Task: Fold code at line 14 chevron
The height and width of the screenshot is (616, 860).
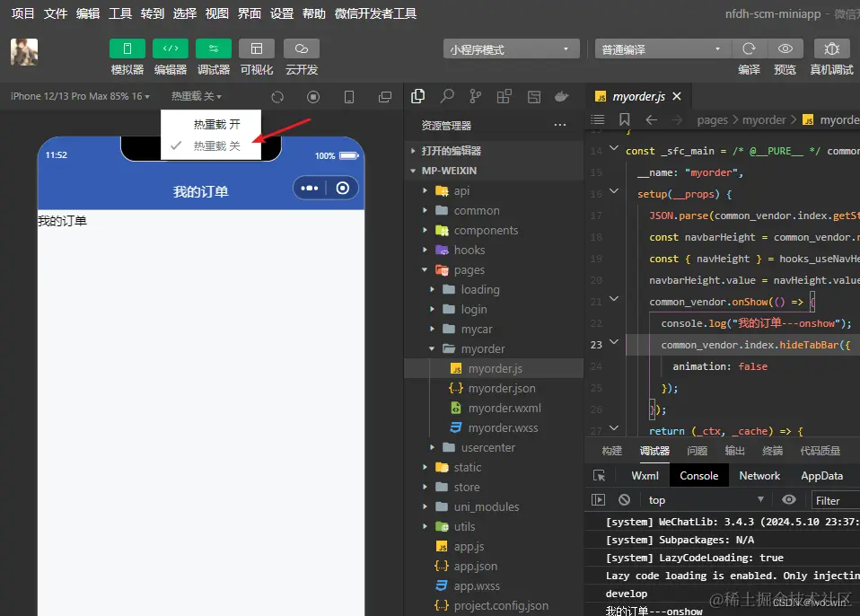Action: [614, 147]
